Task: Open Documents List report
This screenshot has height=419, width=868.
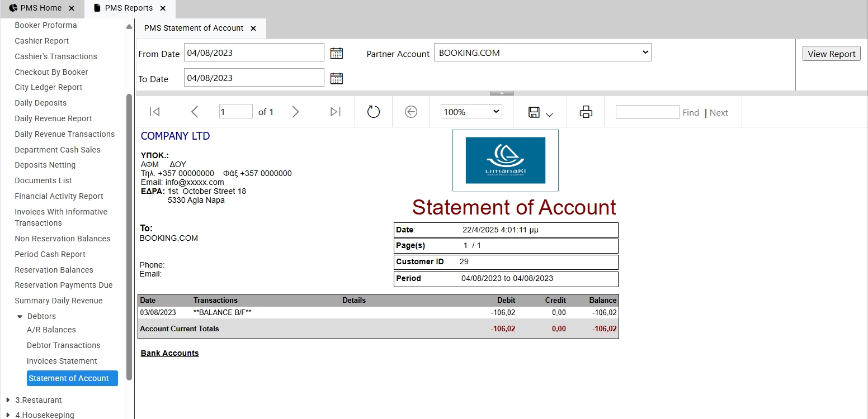Action: 44,180
